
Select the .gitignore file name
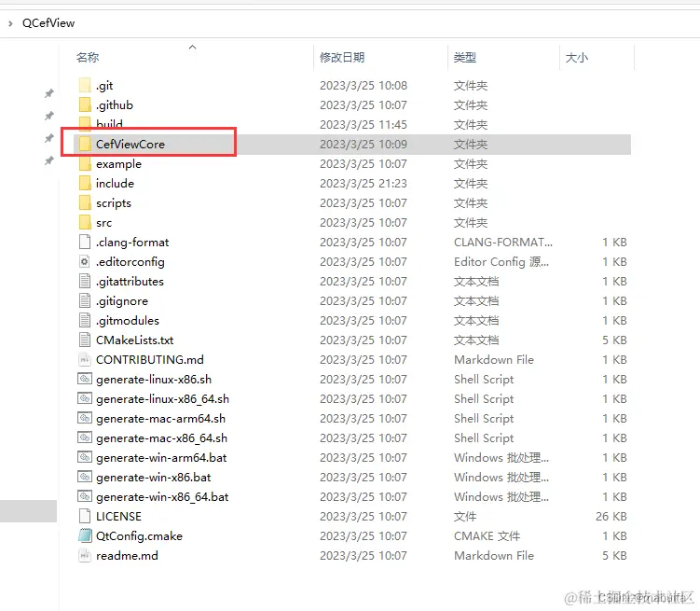pyautogui.click(x=122, y=301)
